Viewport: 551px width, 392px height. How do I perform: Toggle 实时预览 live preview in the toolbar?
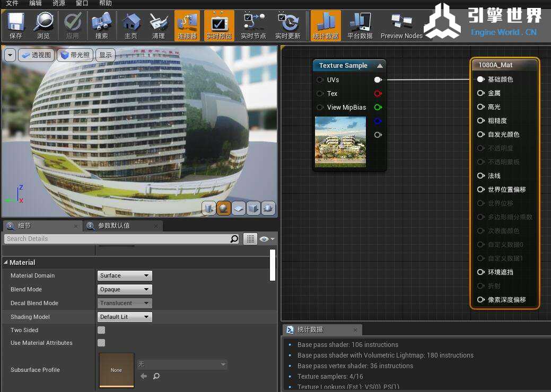tap(219, 25)
